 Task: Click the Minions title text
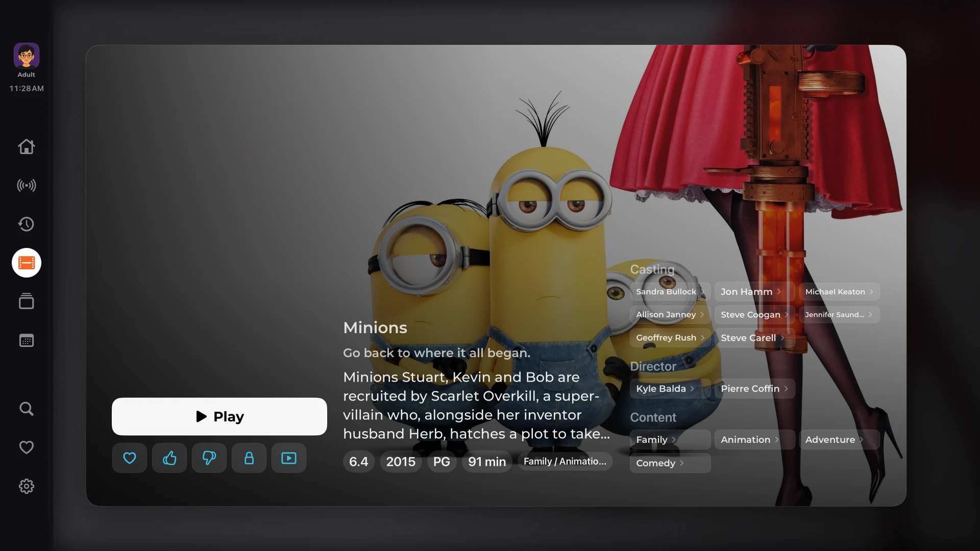point(375,328)
